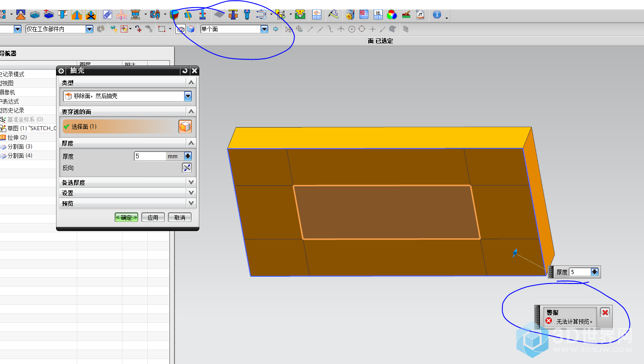Open the blue information icon
This screenshot has width=644, height=364.
click(x=437, y=14)
